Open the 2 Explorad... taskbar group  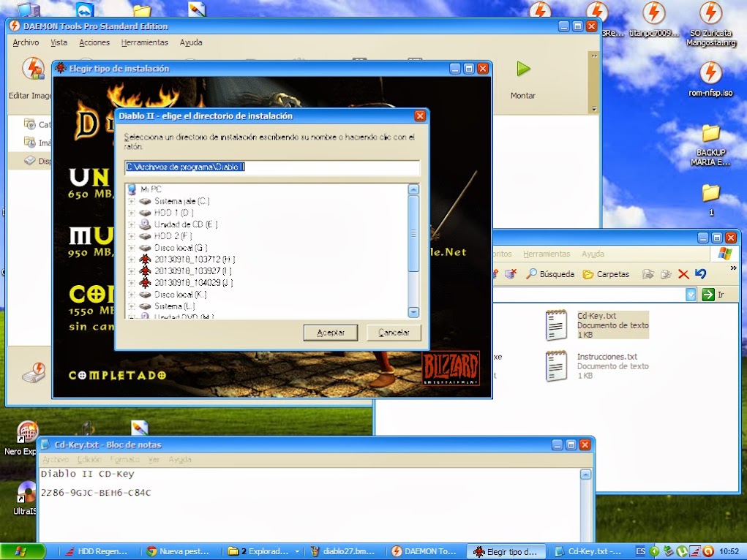point(264,551)
